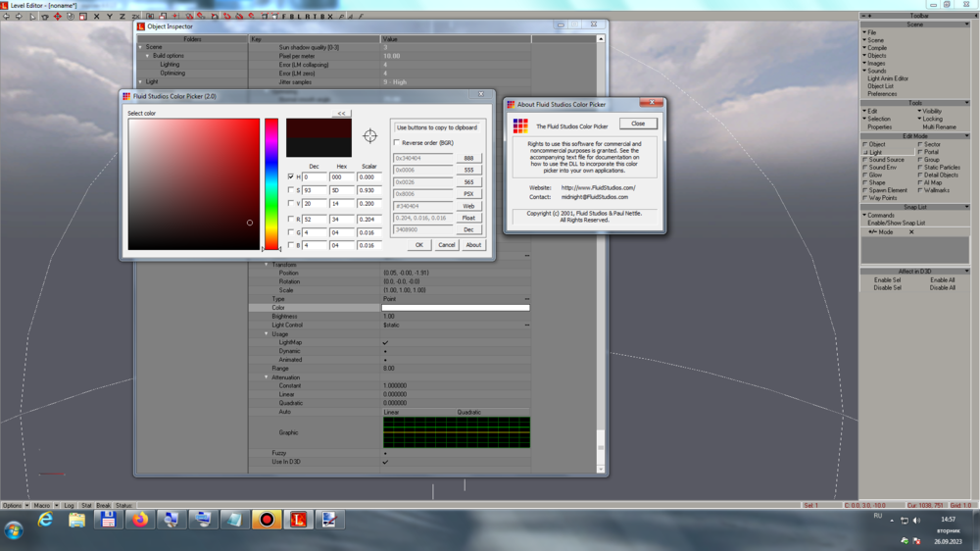Open the Options dropdown in status bar
Image resolution: width=980 pixels, height=551 pixels.
[x=15, y=505]
